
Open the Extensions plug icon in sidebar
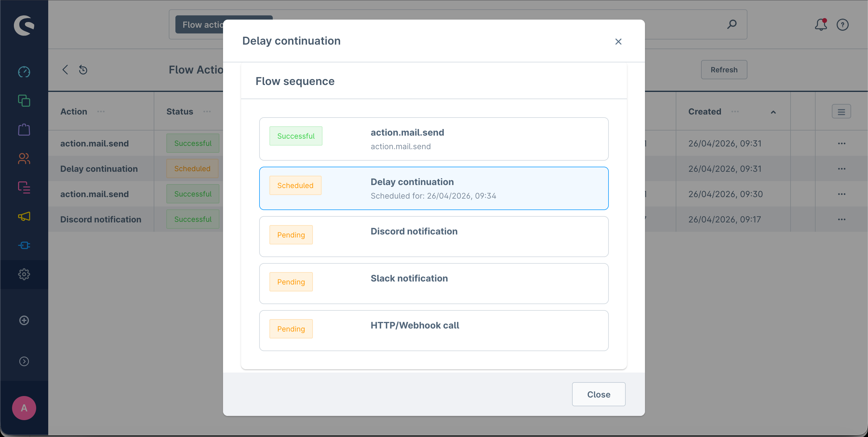[x=24, y=245]
